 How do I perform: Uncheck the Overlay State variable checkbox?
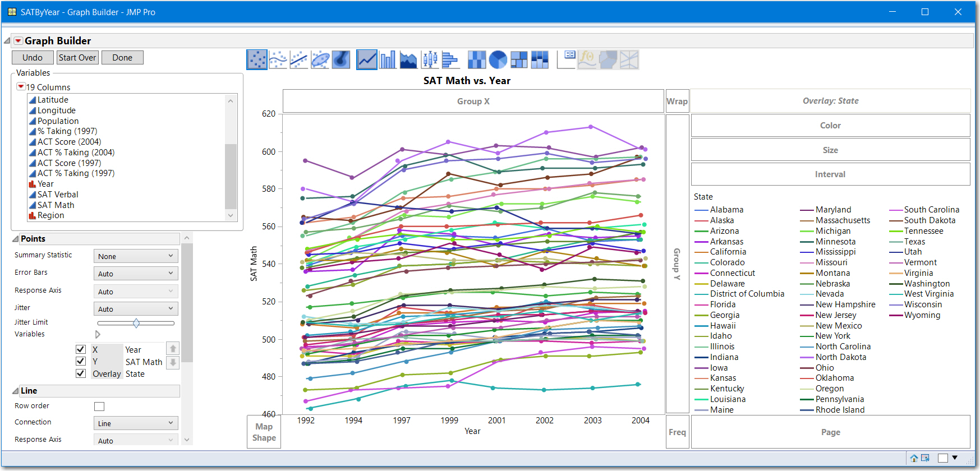point(81,373)
